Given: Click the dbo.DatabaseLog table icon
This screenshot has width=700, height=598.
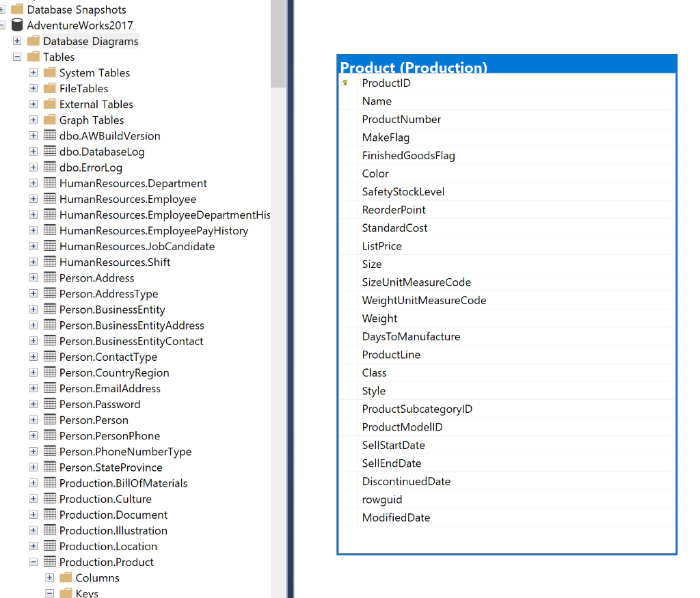Looking at the screenshot, I should point(49,151).
